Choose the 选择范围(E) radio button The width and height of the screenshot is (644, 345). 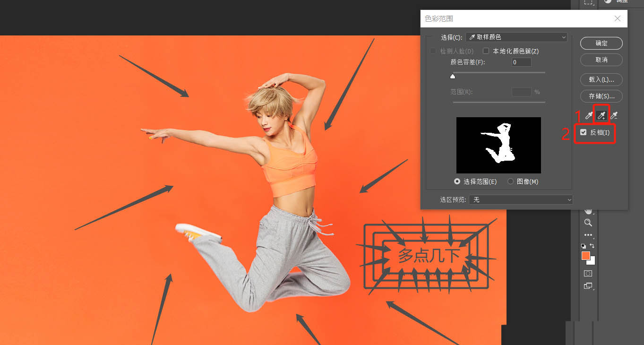tap(457, 181)
